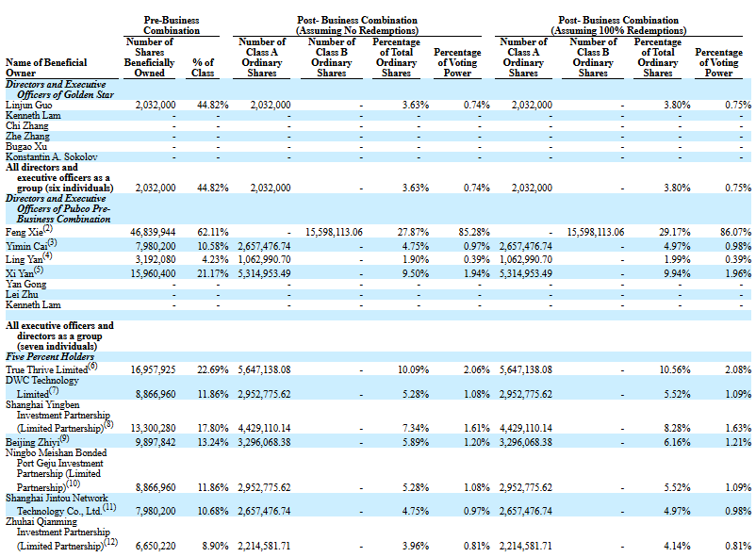Click the Directors and Executive Officers of Golden Star heading
Viewport: 756px width, 557px height.
coord(59,90)
